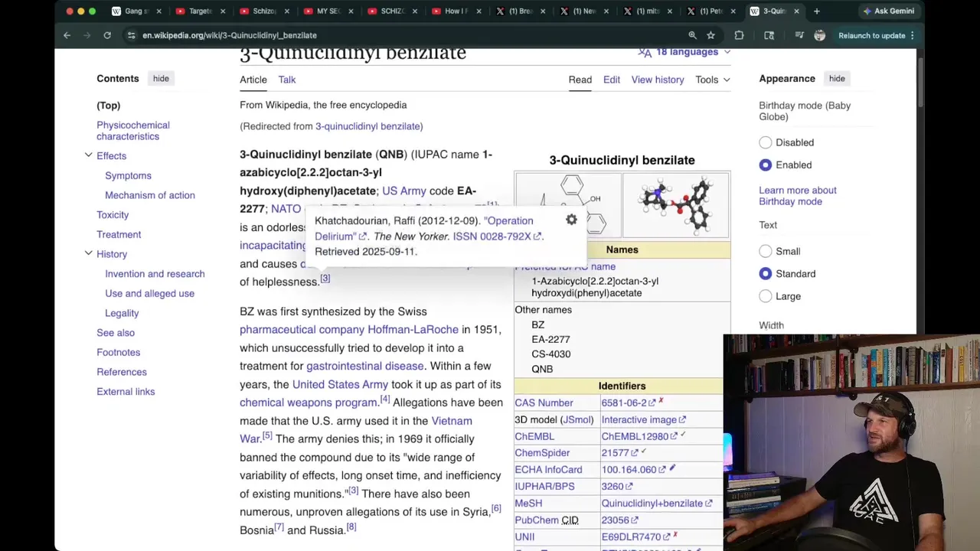Open gastrointestinal disease link
980x551 pixels.
click(x=364, y=367)
